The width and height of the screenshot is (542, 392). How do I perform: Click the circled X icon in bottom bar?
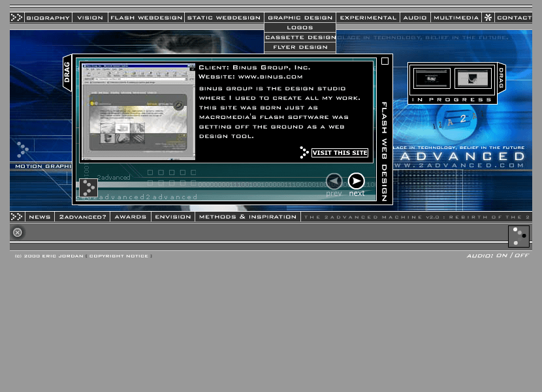click(x=17, y=233)
